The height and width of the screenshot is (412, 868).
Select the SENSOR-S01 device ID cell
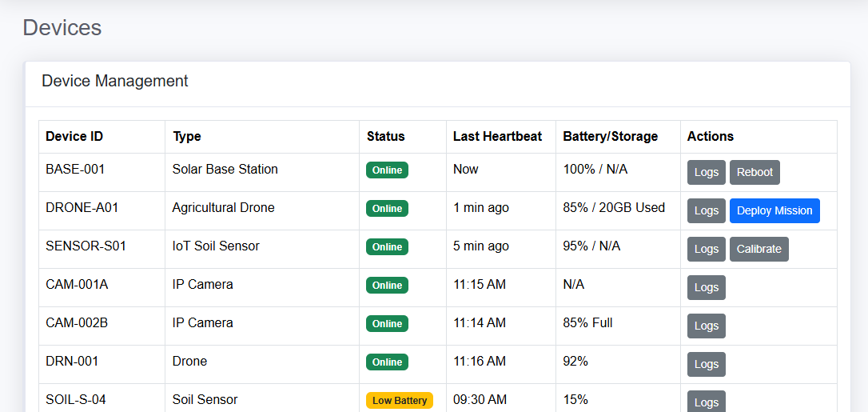tap(86, 246)
